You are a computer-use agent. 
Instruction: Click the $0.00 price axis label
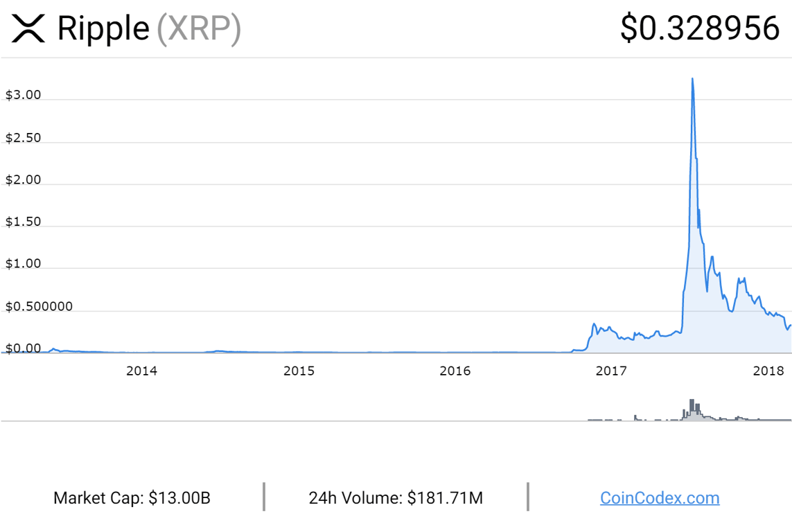pyautogui.click(x=24, y=348)
